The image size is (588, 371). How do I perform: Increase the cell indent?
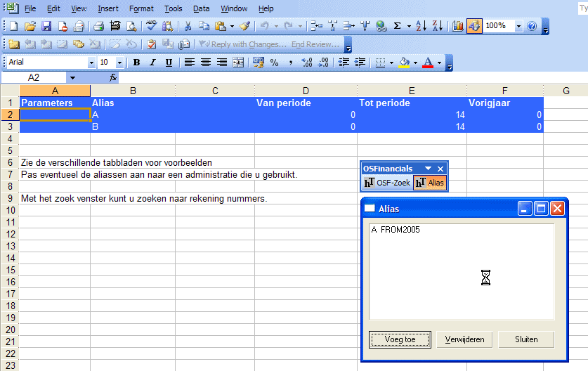point(360,63)
